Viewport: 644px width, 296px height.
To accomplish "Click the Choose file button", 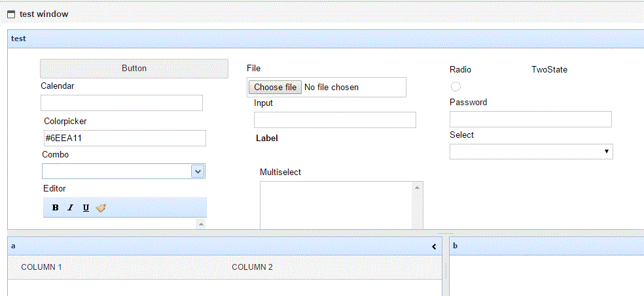I will 275,88.
